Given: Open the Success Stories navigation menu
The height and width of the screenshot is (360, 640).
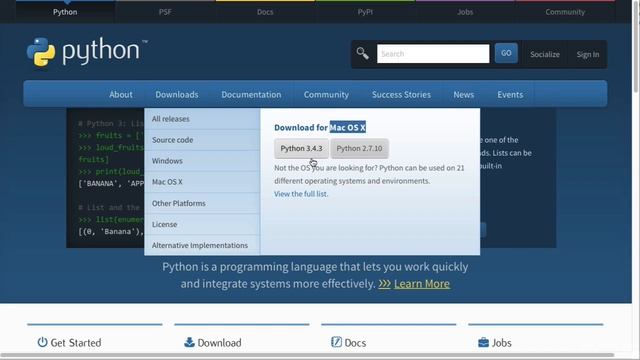Looking at the screenshot, I should point(401,94).
